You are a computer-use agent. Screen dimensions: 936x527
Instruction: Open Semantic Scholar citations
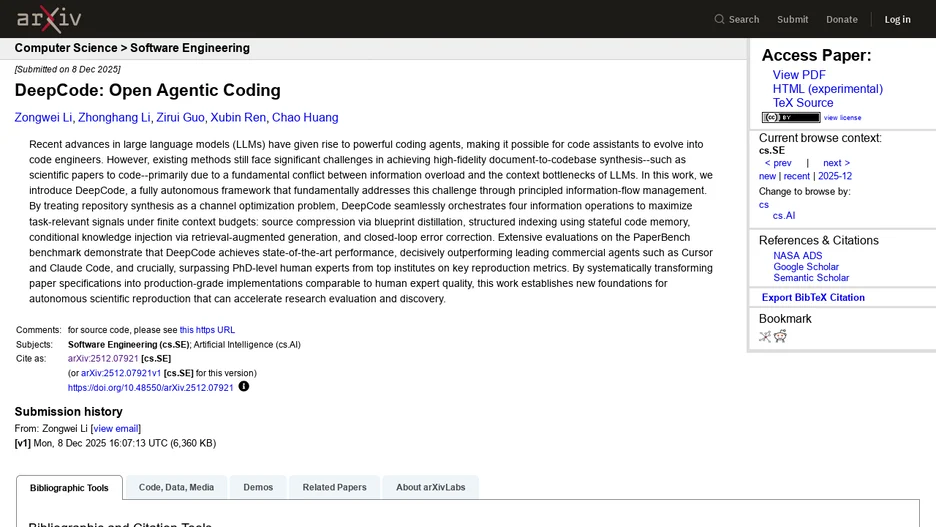(x=811, y=278)
